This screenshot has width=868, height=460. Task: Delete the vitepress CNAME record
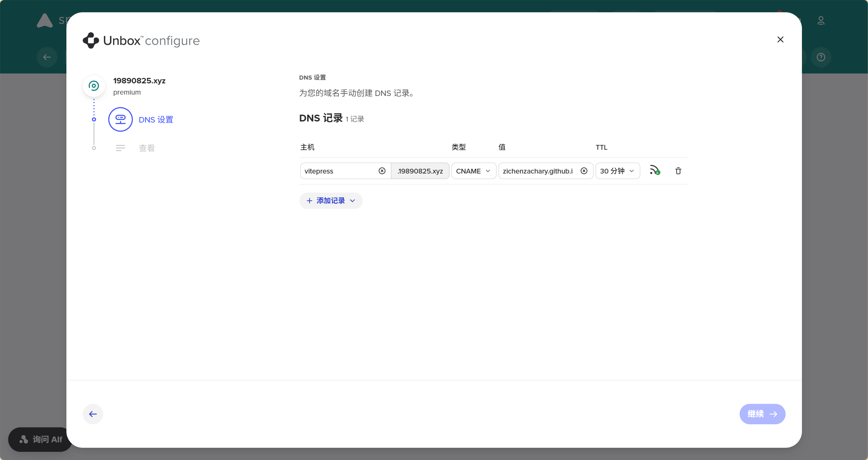(678, 171)
